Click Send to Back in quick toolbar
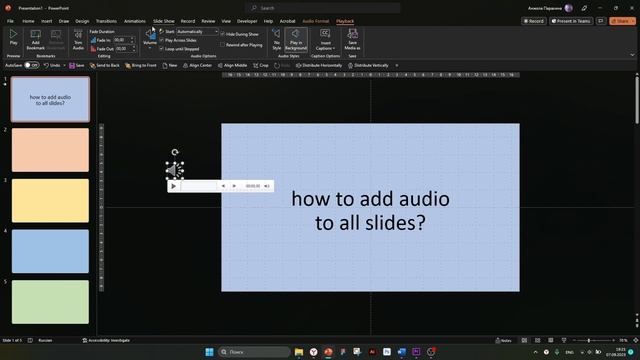This screenshot has width=640, height=360. point(104,65)
